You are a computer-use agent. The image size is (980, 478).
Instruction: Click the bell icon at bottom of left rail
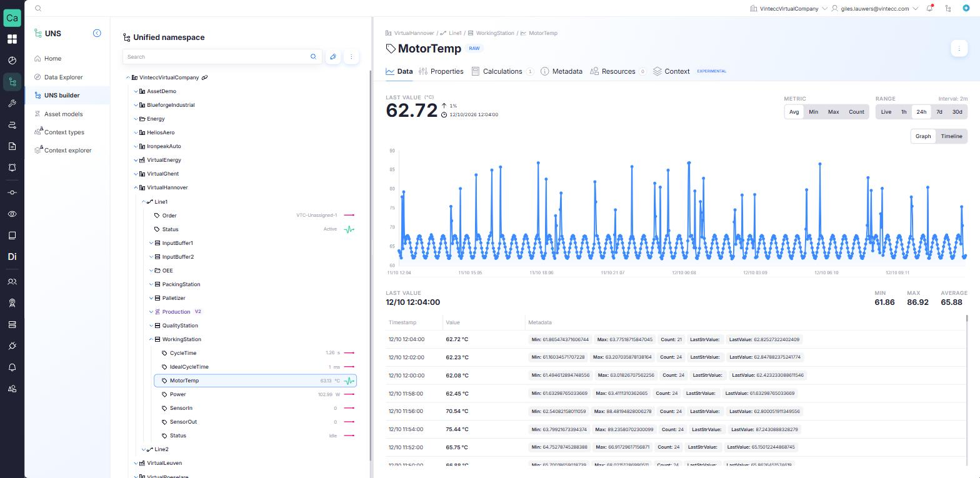click(12, 367)
